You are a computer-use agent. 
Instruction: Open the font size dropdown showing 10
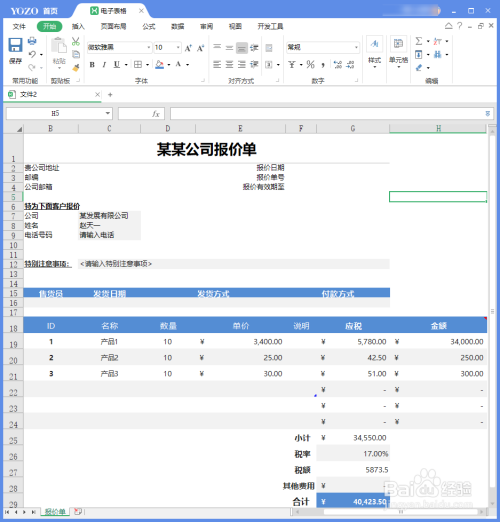point(167,47)
